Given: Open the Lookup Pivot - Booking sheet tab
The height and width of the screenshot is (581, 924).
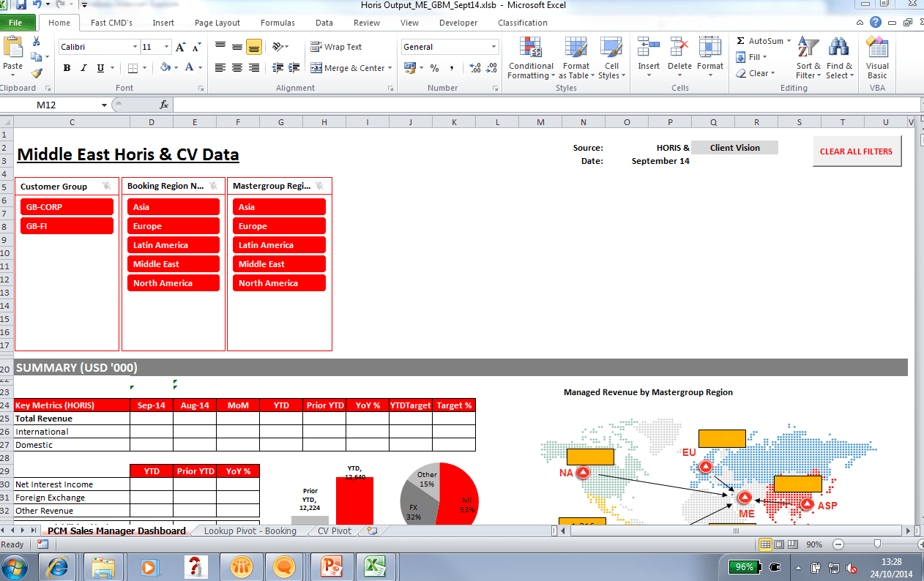Looking at the screenshot, I should (250, 531).
